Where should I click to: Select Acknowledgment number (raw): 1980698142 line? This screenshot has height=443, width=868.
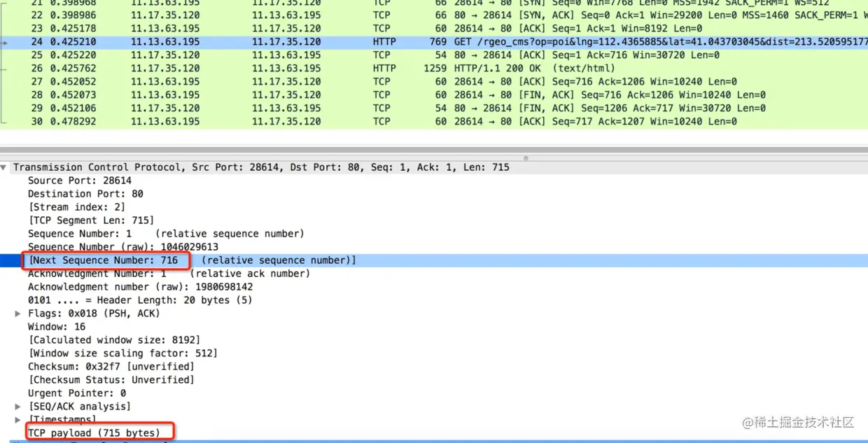(141, 287)
